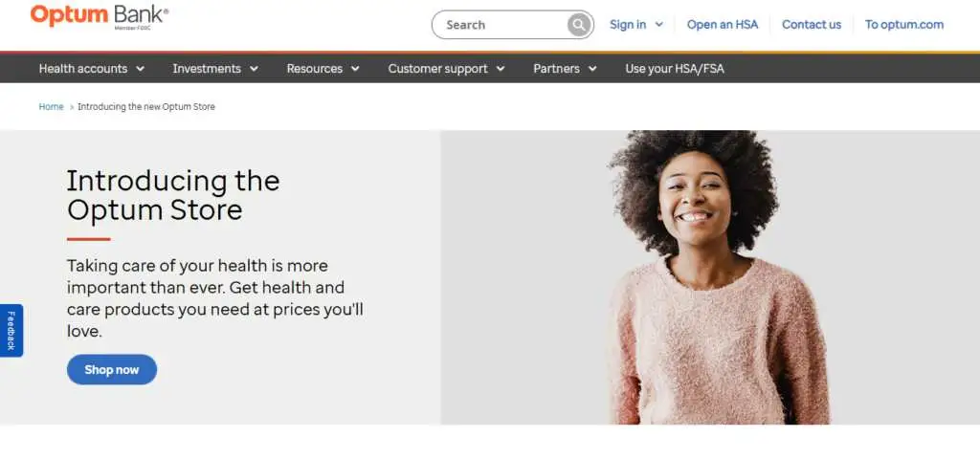
Task: Click the smiling woman hero image
Action: point(710,277)
